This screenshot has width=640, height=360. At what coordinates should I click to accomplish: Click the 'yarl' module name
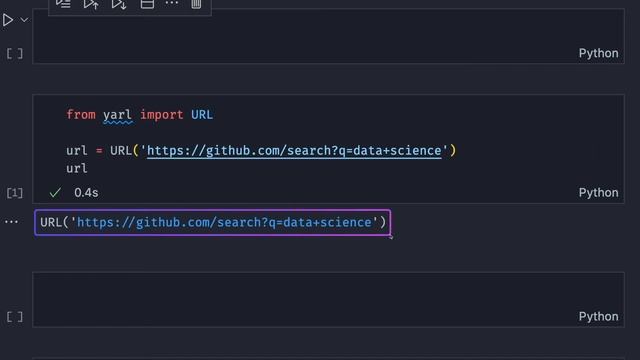click(118, 115)
